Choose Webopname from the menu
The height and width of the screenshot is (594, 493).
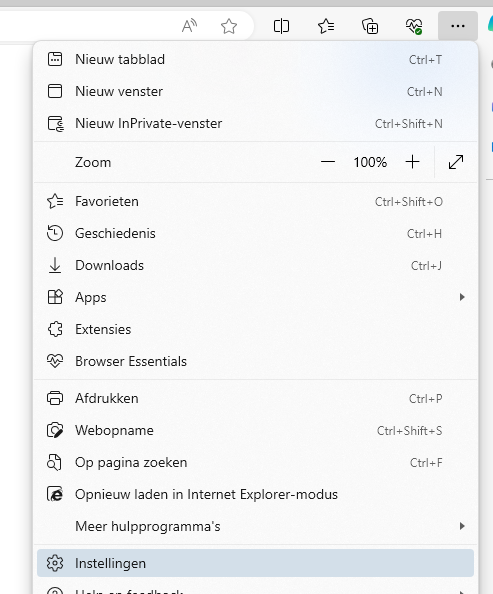[255, 430]
